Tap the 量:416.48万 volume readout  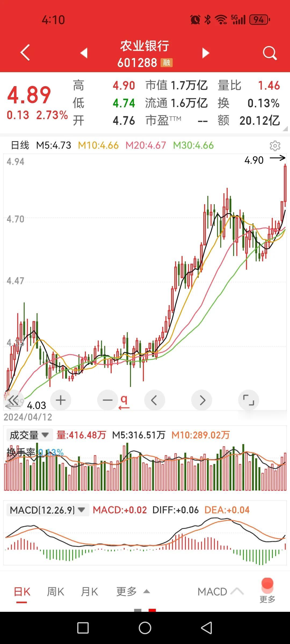(81, 435)
